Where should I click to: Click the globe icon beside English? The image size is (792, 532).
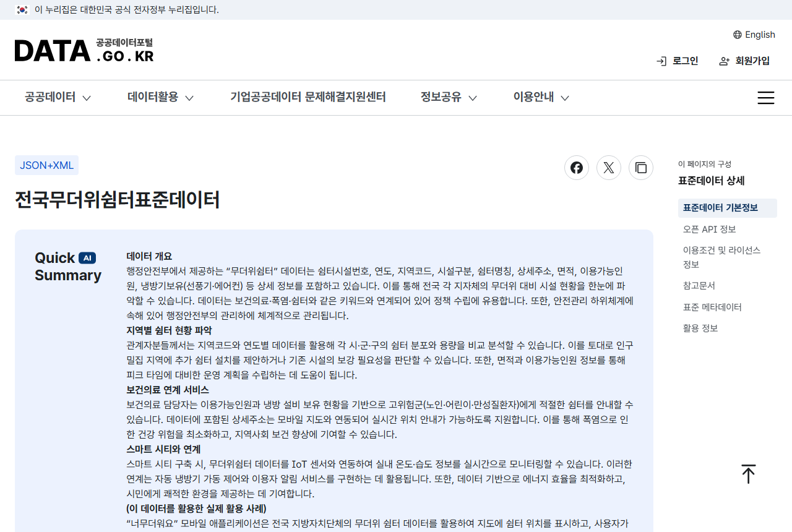point(738,35)
